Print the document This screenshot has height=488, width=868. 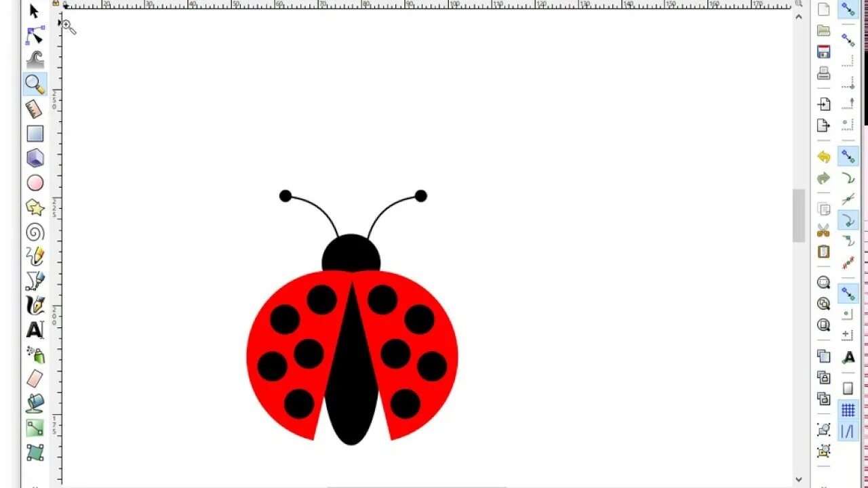pos(824,73)
